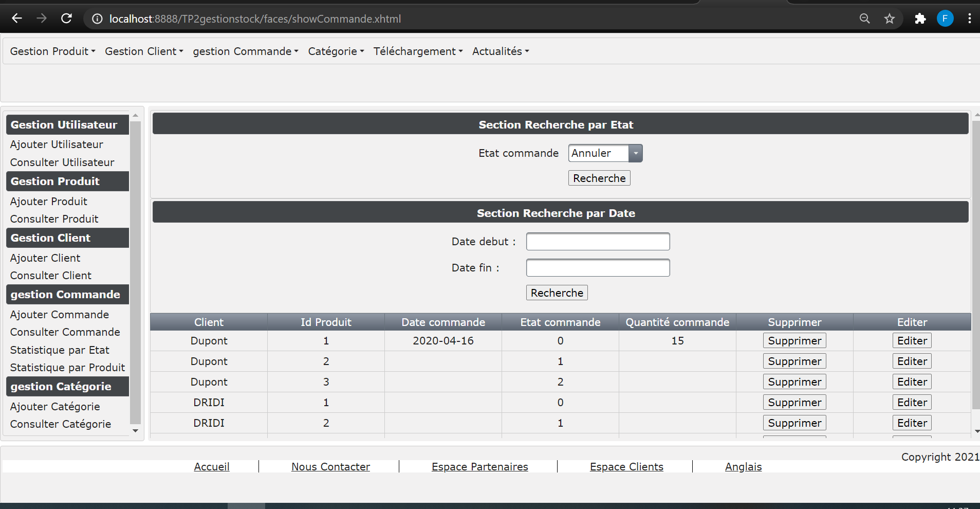Screen dimensions: 980x509
Task: Click Recherche button under Etat commande
Action: tap(599, 178)
